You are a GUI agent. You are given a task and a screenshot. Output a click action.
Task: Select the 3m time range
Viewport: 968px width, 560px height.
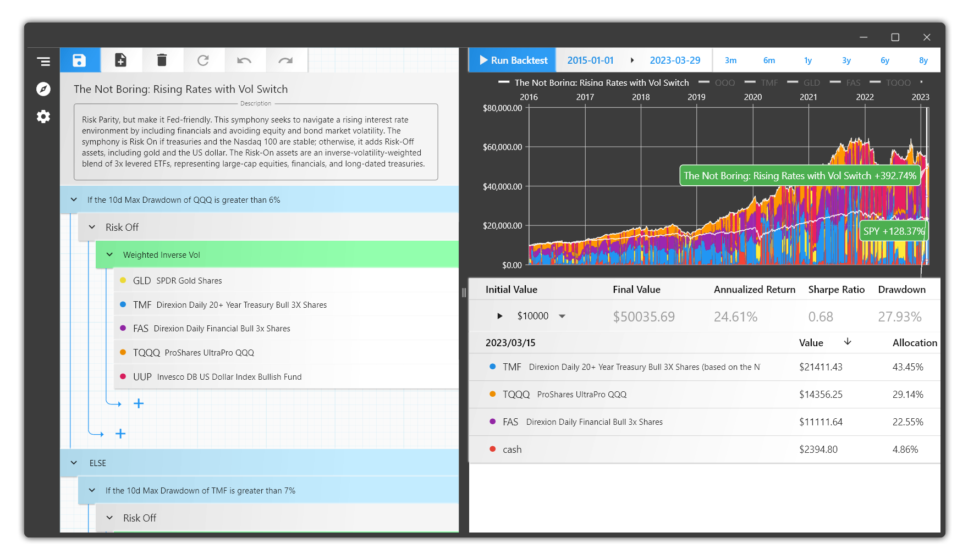tap(730, 60)
